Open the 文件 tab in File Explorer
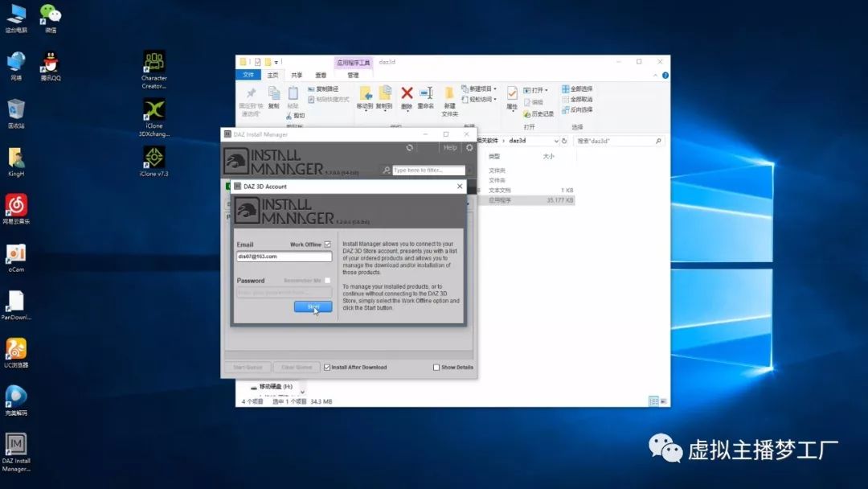Viewport: 868px width, 489px height. pyautogui.click(x=248, y=75)
